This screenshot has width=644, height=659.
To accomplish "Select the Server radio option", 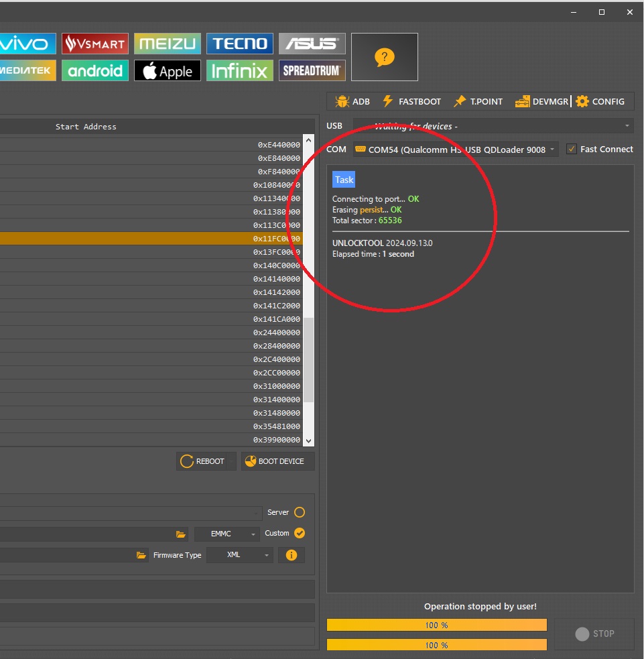I will pos(300,512).
